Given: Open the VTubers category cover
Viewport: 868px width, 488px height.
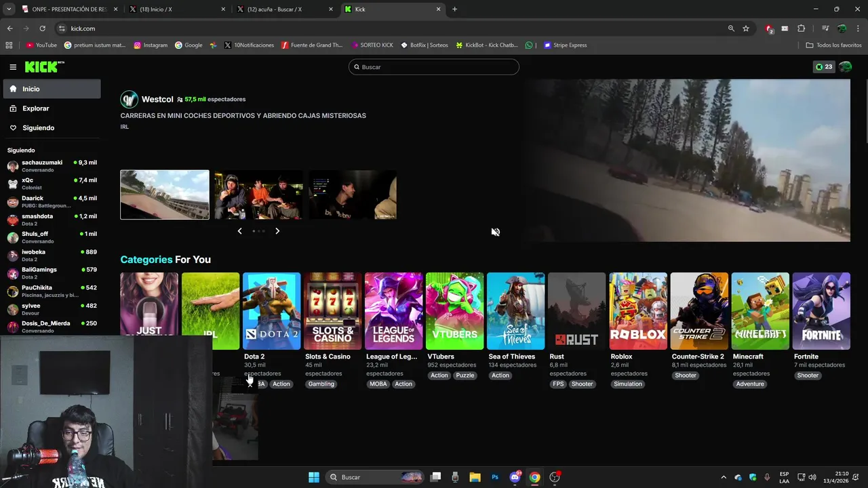Looking at the screenshot, I should click(454, 311).
